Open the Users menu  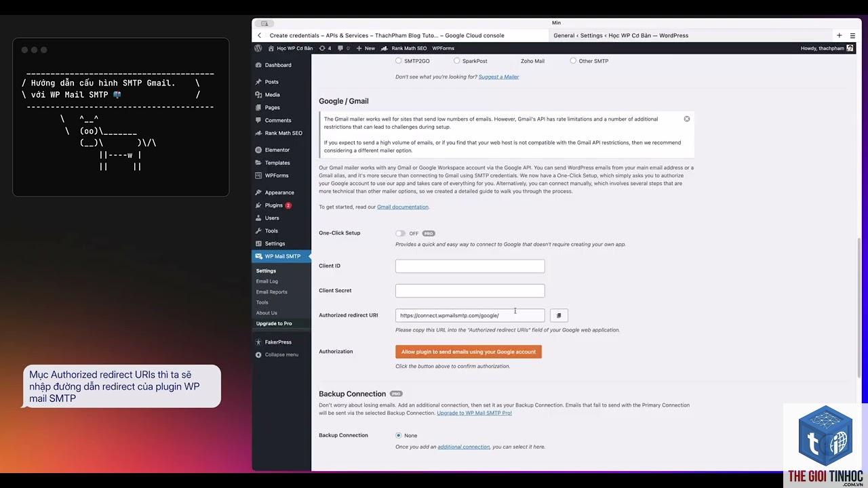pos(272,218)
